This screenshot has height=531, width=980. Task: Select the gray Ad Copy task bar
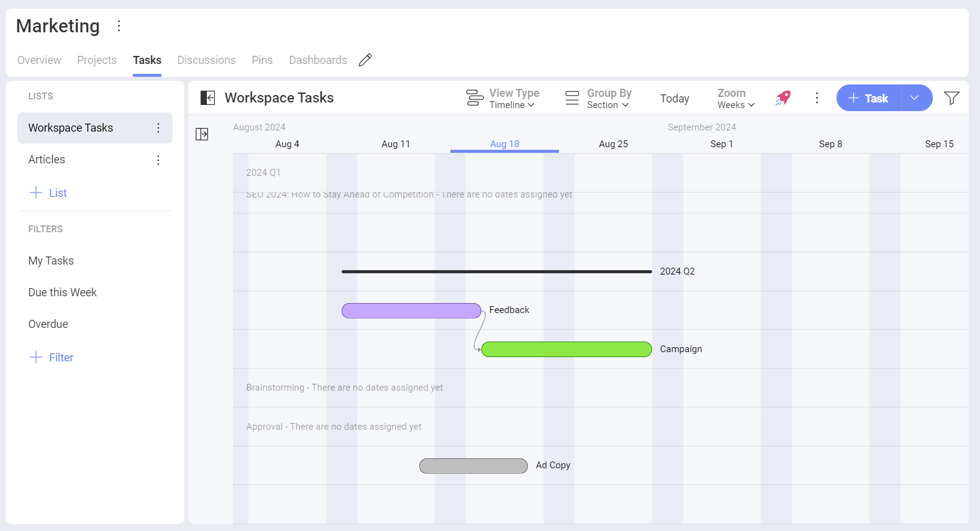pos(473,466)
